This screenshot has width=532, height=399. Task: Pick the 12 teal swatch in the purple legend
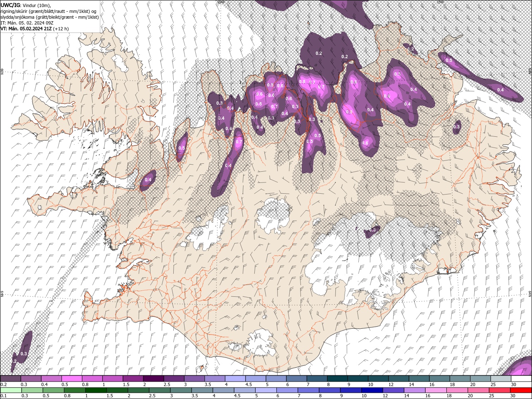point(398,379)
